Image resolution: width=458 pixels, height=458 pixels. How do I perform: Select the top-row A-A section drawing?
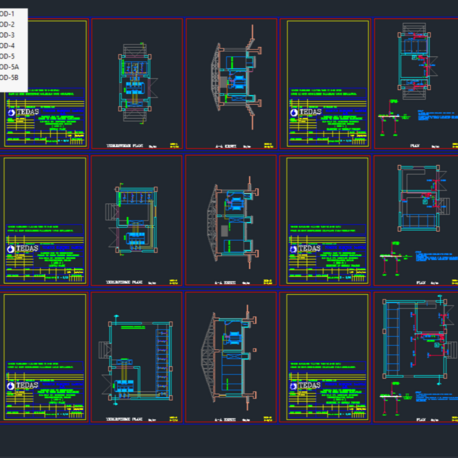[236, 77]
